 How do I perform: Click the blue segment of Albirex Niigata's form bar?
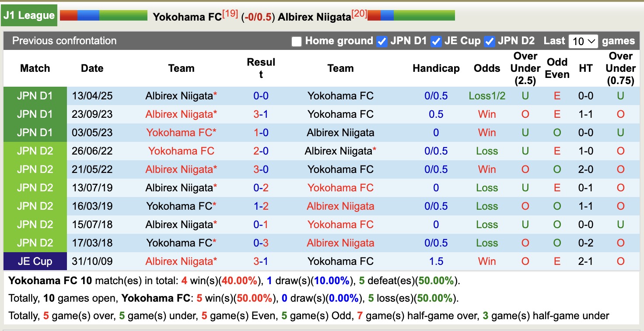coord(387,14)
